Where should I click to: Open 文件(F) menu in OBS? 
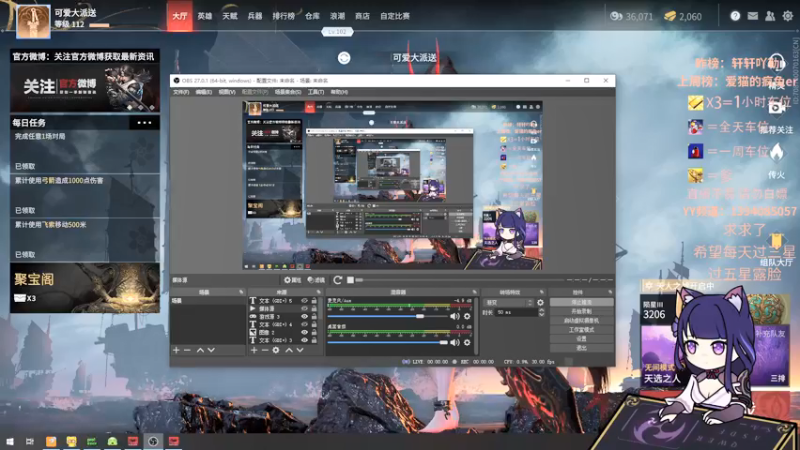[x=181, y=92]
